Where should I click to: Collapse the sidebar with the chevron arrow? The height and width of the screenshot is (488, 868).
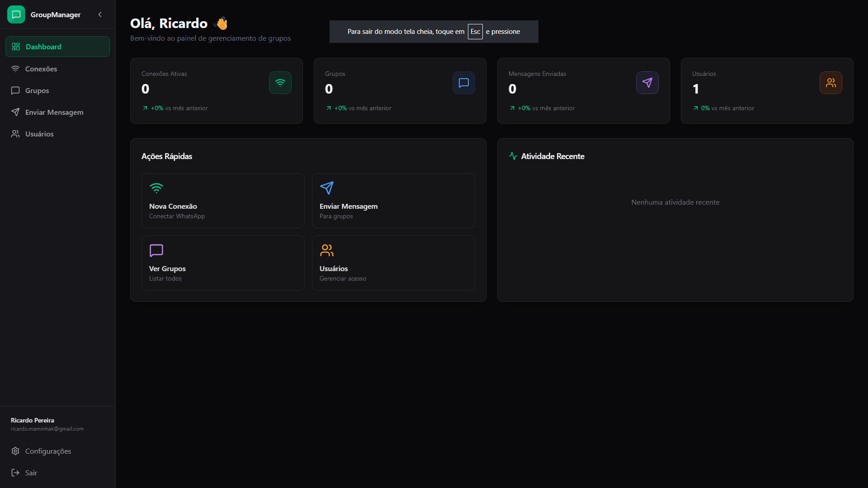coord(100,14)
